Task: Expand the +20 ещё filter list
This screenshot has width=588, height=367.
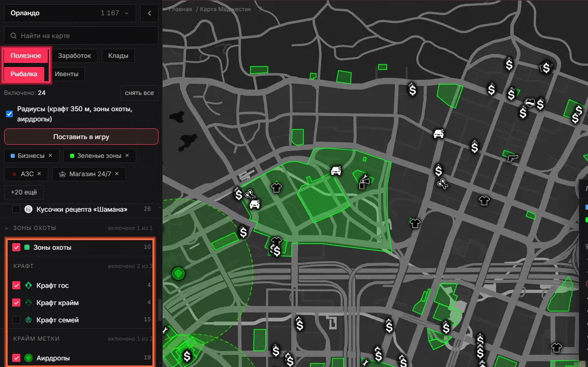Action: pos(24,192)
